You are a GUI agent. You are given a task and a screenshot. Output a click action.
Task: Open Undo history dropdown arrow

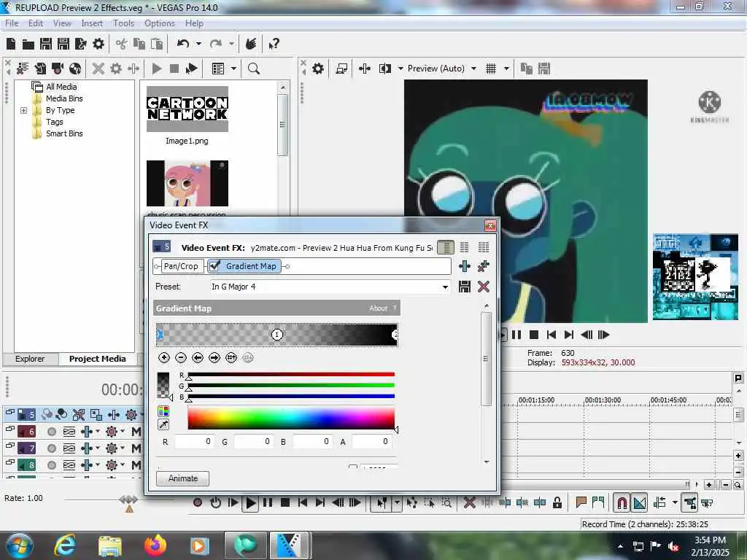point(198,44)
